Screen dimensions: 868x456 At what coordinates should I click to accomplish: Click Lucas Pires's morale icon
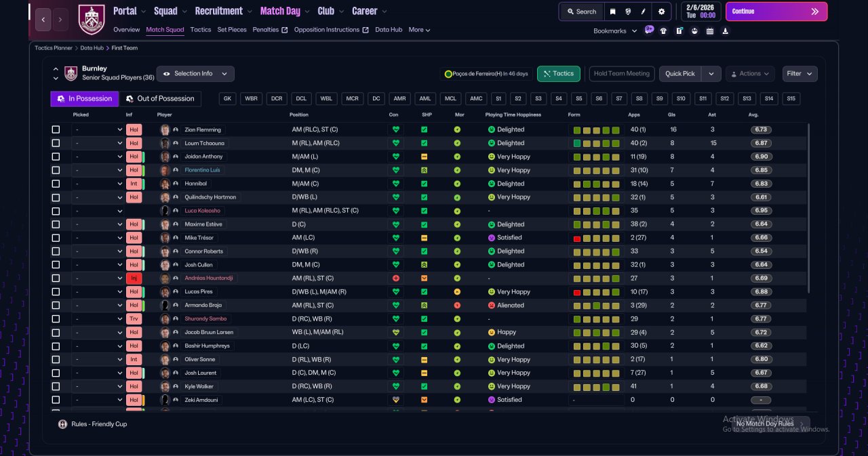pyautogui.click(x=457, y=292)
